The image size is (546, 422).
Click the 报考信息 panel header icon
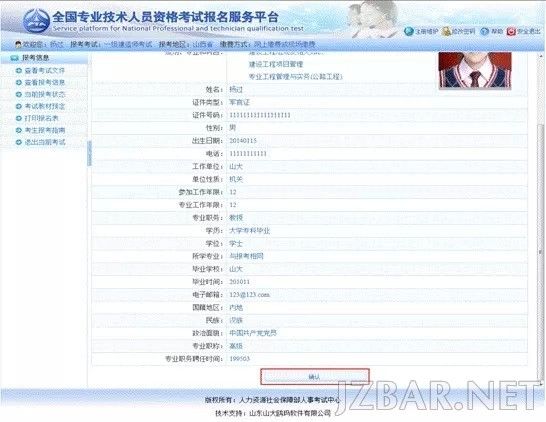click(15, 58)
